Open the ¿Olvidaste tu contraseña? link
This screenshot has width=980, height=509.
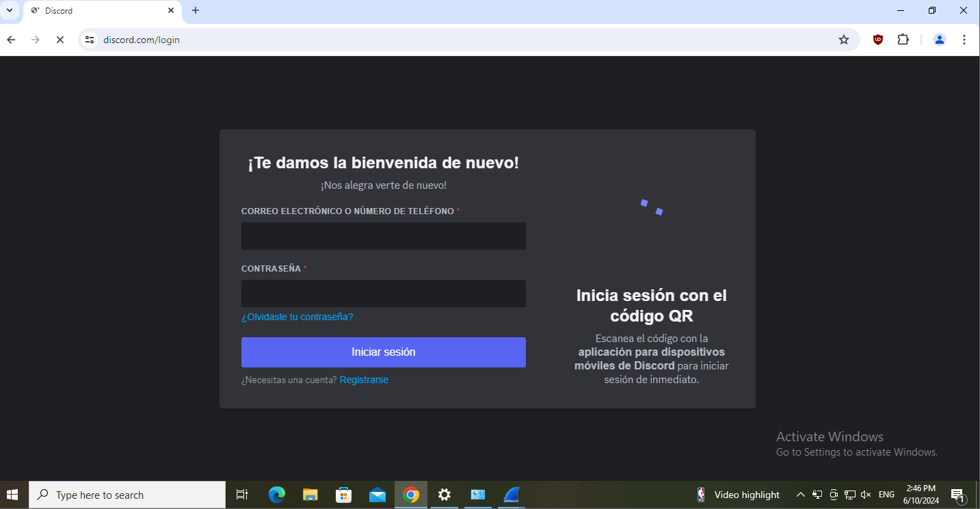click(x=297, y=317)
